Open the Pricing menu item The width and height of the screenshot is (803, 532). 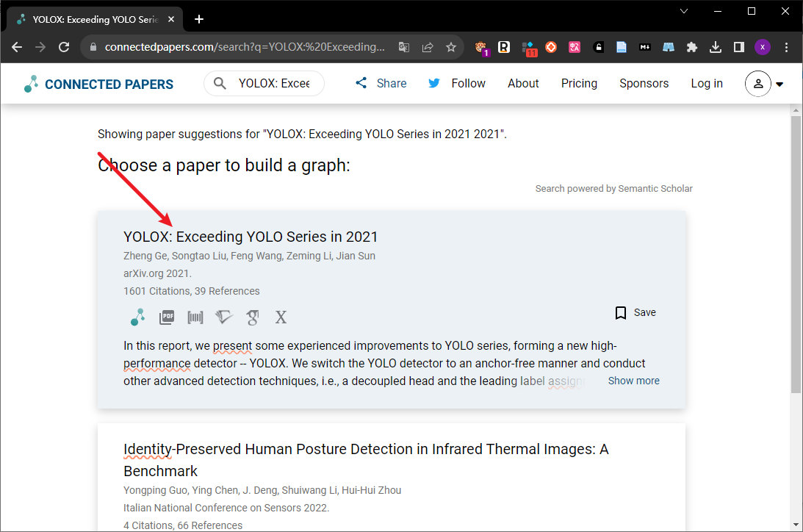(x=579, y=83)
